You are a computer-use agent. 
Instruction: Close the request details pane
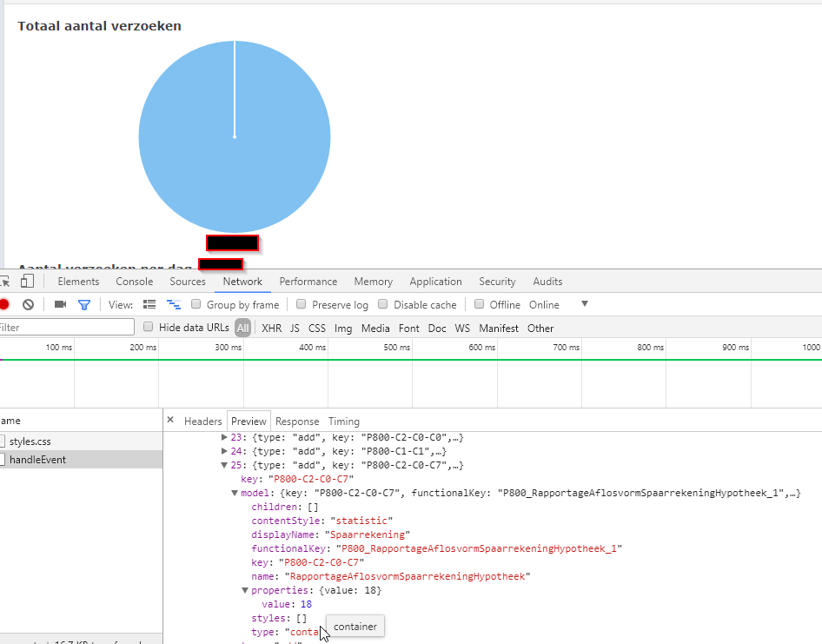[x=170, y=420]
